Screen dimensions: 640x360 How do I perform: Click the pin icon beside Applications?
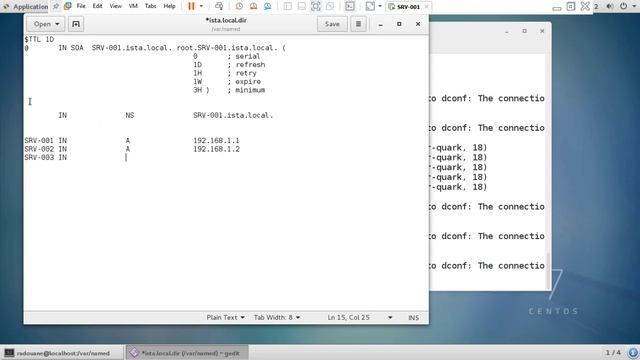click(x=56, y=6)
